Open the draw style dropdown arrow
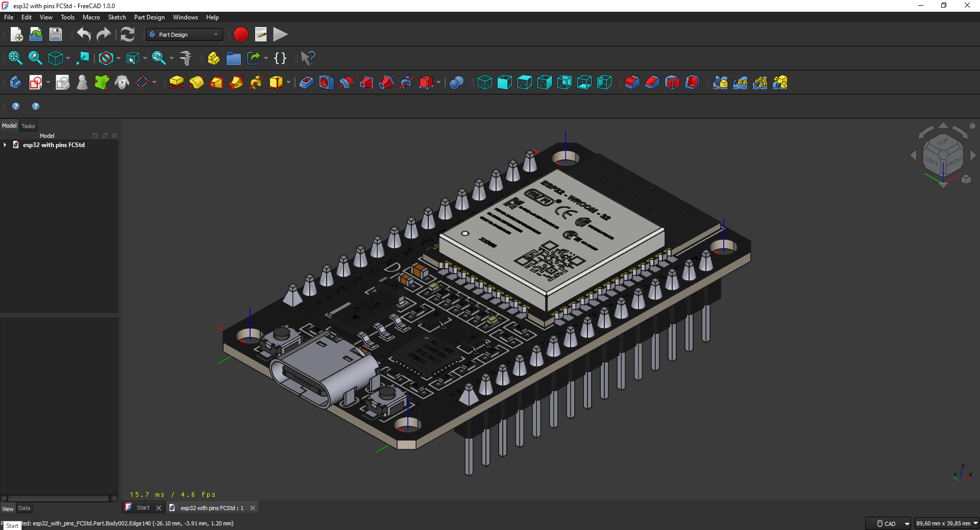 118,58
